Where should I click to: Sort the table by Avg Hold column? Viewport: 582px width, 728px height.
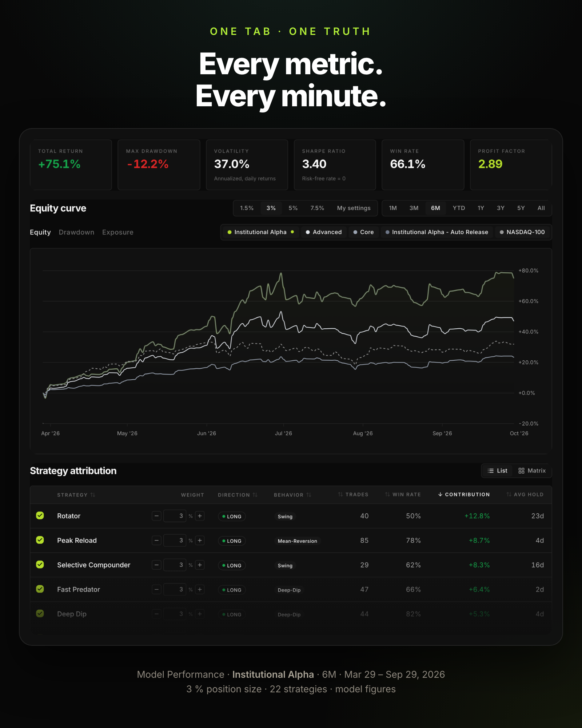coord(525,494)
